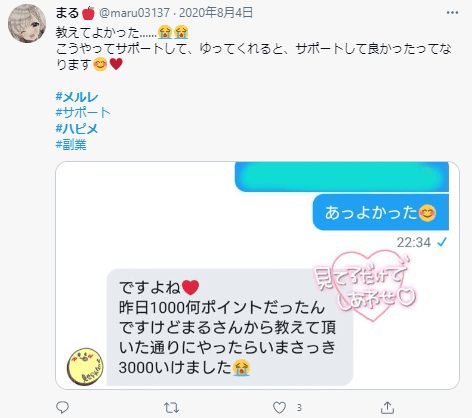
Task: Open the share tweet icon
Action: click(387, 407)
